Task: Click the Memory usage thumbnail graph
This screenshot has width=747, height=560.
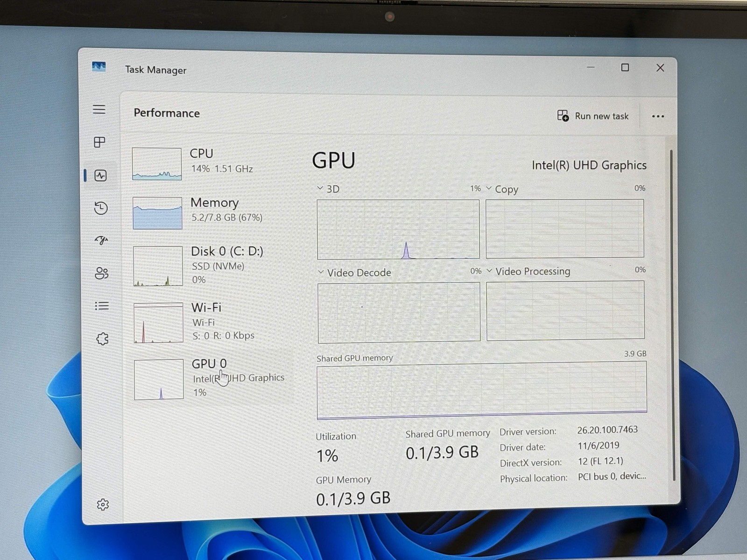Action: (157, 213)
